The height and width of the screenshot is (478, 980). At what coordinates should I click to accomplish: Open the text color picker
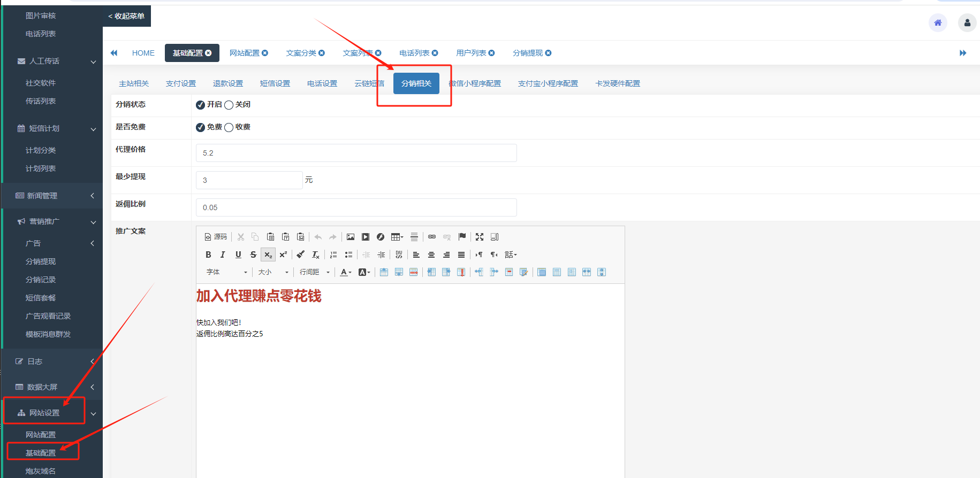pyautogui.click(x=346, y=272)
